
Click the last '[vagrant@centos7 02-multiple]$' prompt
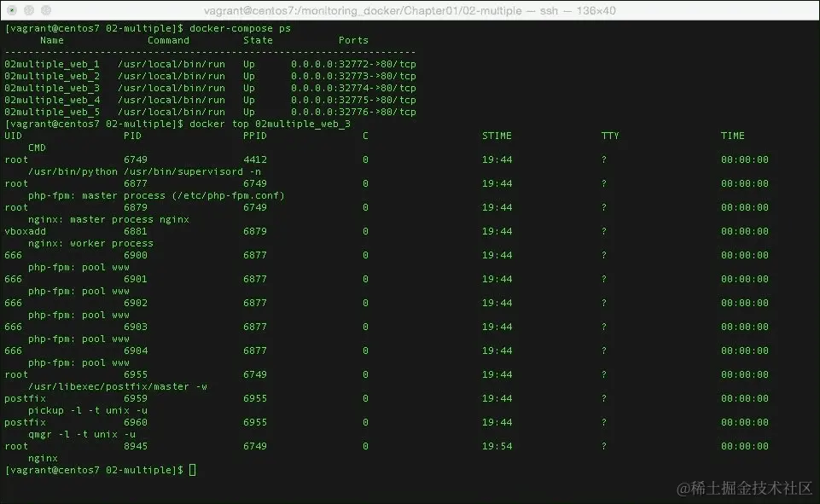[x=94, y=471]
